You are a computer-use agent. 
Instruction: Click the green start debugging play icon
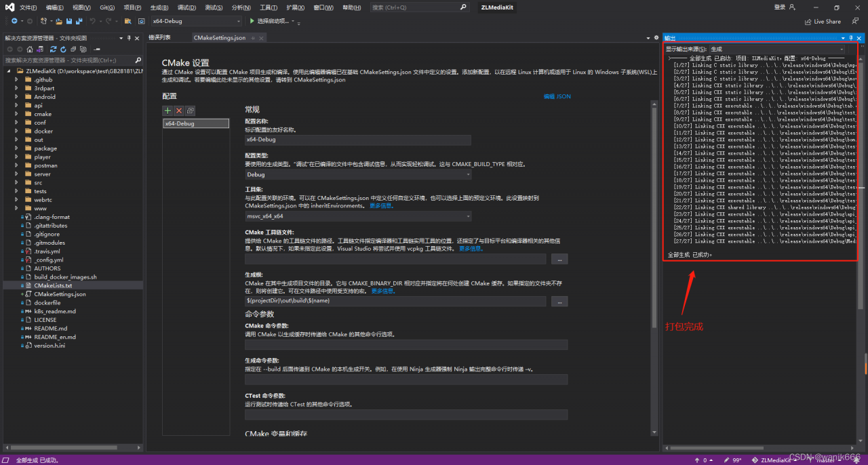(x=252, y=22)
